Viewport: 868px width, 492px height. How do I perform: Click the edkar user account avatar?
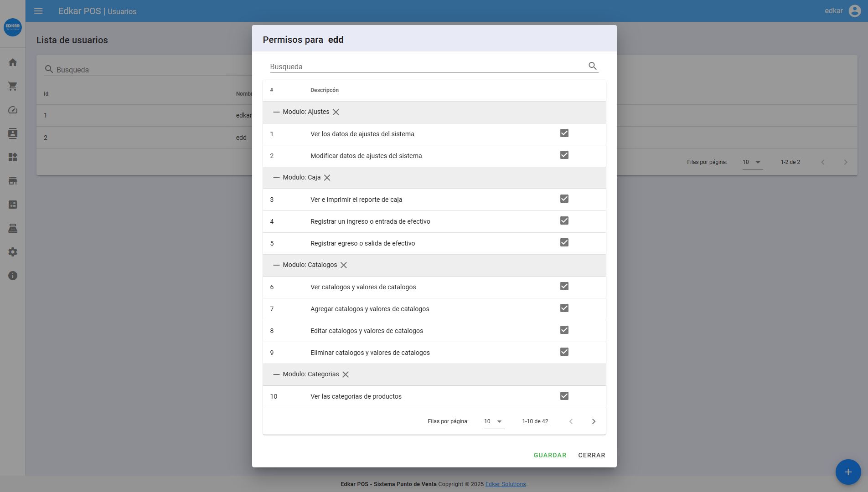click(x=854, y=11)
